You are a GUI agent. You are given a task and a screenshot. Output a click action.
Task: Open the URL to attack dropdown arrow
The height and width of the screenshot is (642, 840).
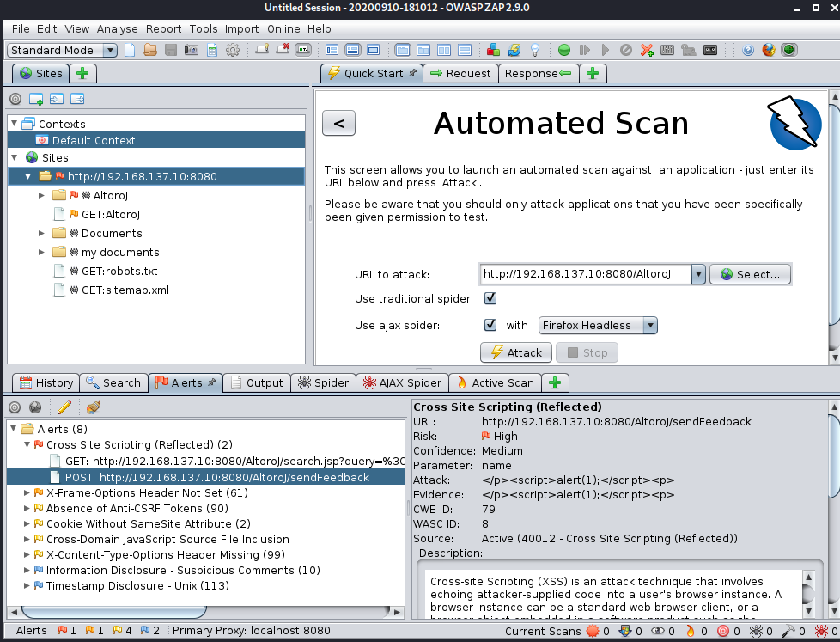(698, 274)
